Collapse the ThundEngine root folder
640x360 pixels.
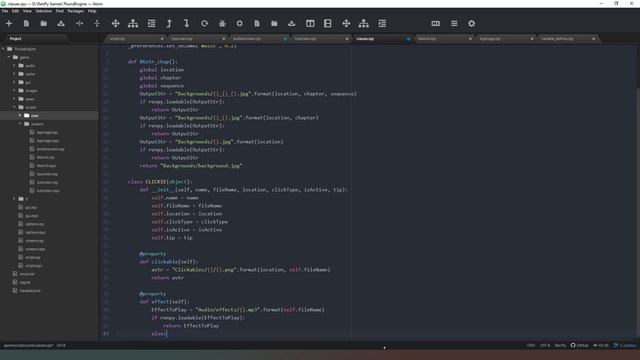click(4, 49)
